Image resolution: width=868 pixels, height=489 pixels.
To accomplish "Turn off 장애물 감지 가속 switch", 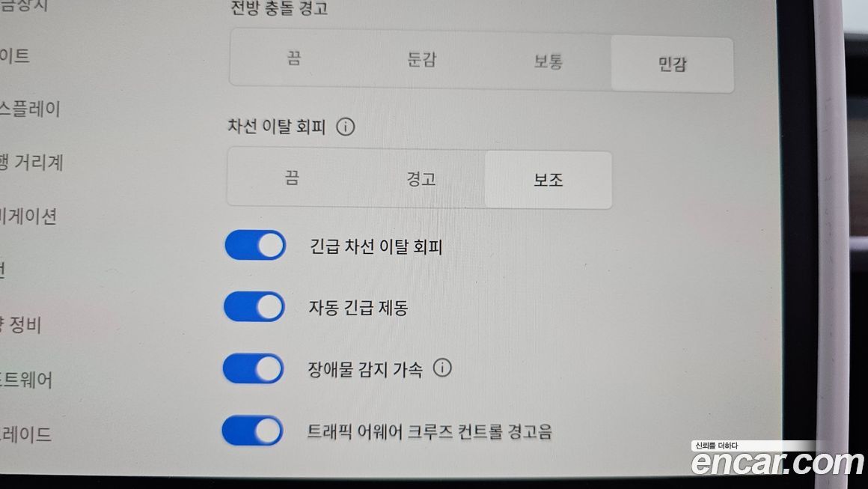I will point(254,369).
